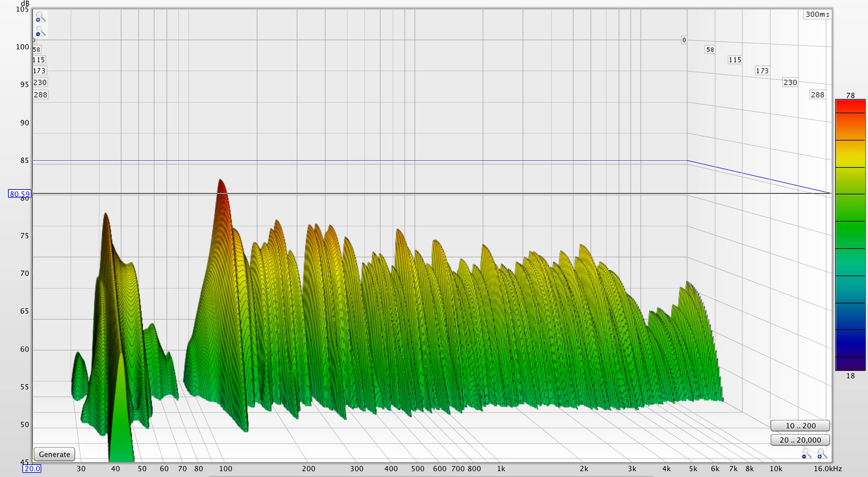Screen dimensions: 868x477
Task: Click the 288 time label on the right depth axis
Action: tap(817, 95)
